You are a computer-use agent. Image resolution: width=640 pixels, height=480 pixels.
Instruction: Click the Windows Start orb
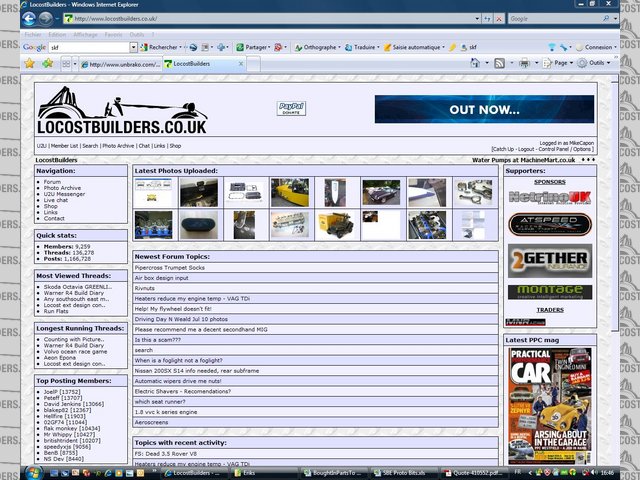tap(34, 473)
